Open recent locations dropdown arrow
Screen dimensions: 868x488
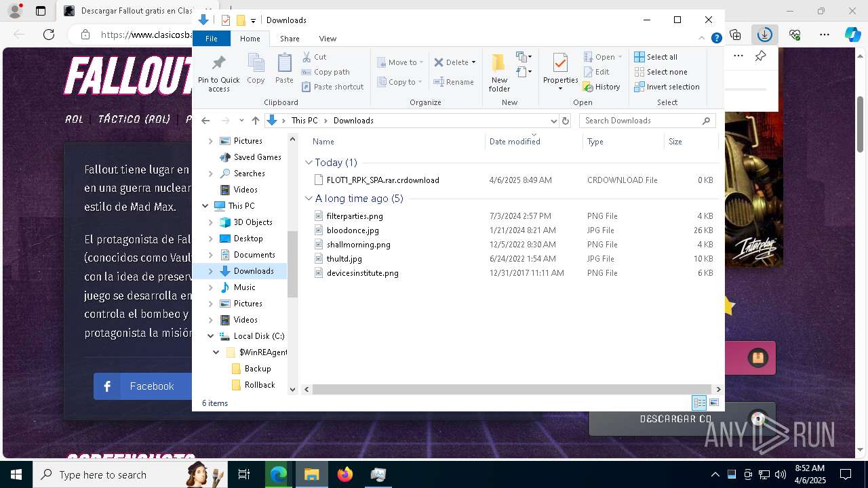click(x=241, y=121)
